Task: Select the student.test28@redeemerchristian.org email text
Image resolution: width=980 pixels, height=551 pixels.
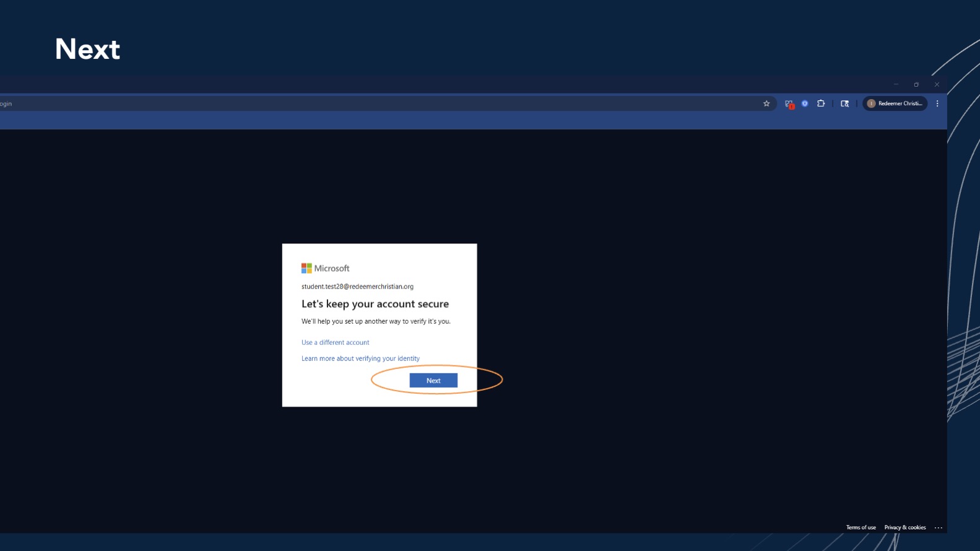Action: coord(357,287)
